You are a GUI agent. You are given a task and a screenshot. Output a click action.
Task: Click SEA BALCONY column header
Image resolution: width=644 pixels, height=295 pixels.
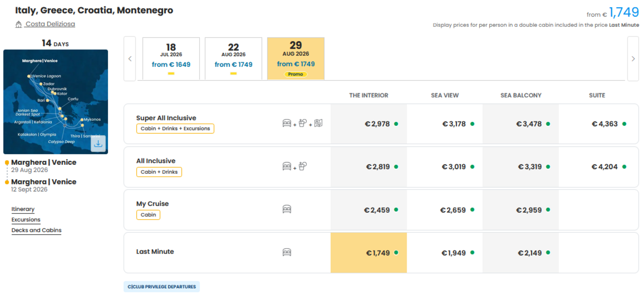point(521,95)
